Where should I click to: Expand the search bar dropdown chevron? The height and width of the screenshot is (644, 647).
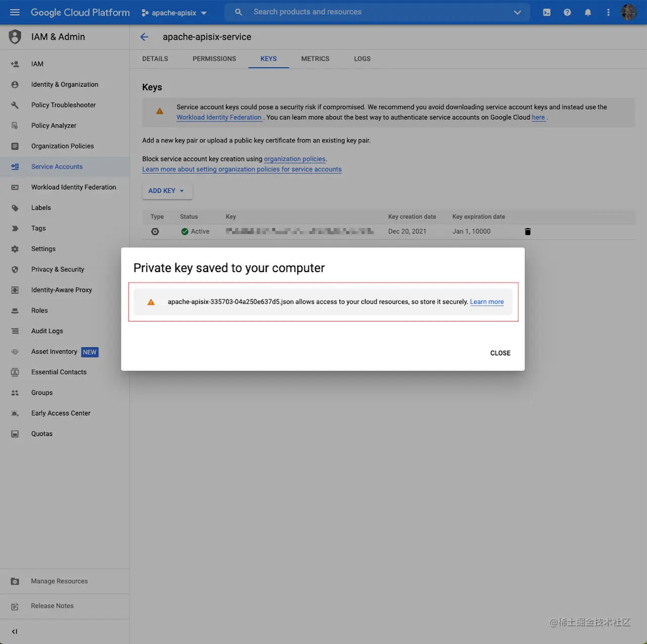pyautogui.click(x=517, y=12)
